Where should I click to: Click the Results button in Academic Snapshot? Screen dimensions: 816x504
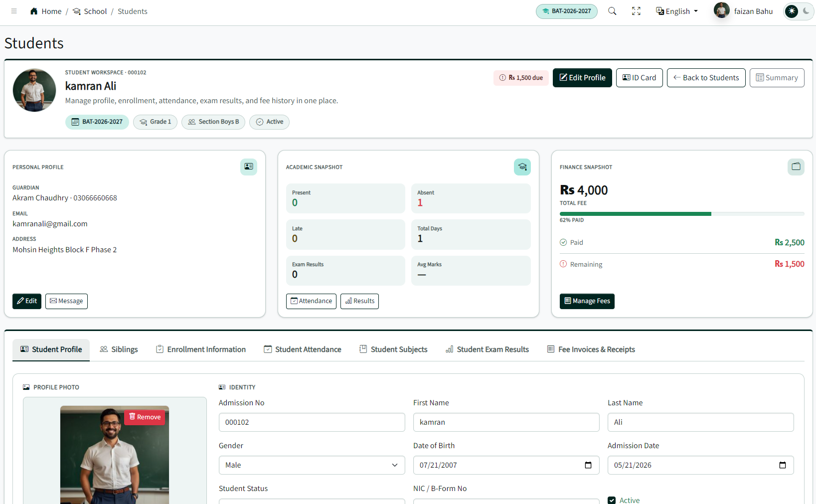(x=359, y=301)
